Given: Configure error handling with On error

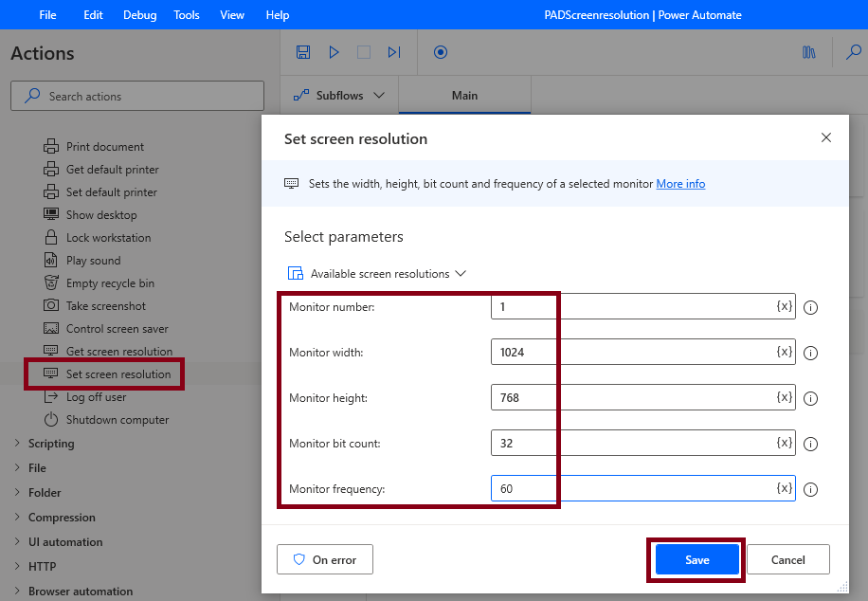Looking at the screenshot, I should pyautogui.click(x=324, y=559).
